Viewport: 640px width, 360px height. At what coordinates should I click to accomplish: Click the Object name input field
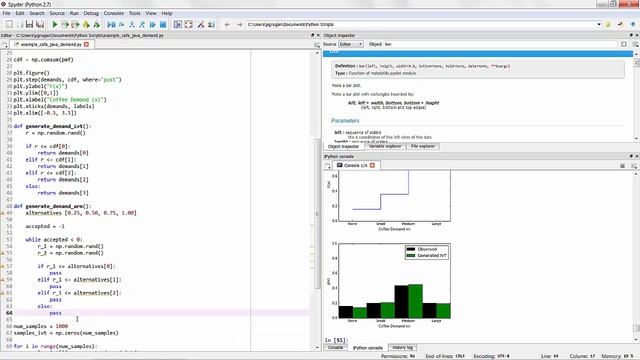[x=500, y=44]
